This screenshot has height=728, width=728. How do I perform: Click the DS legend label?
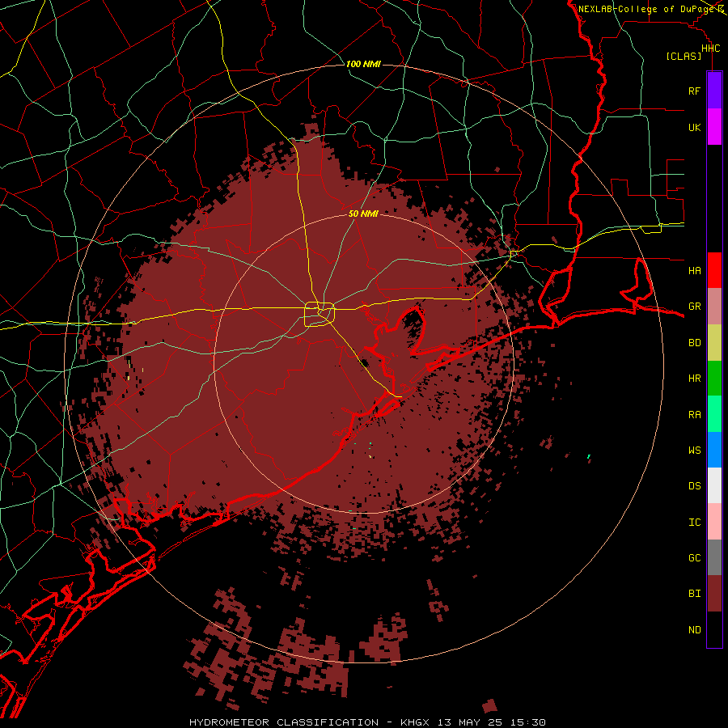695,486
